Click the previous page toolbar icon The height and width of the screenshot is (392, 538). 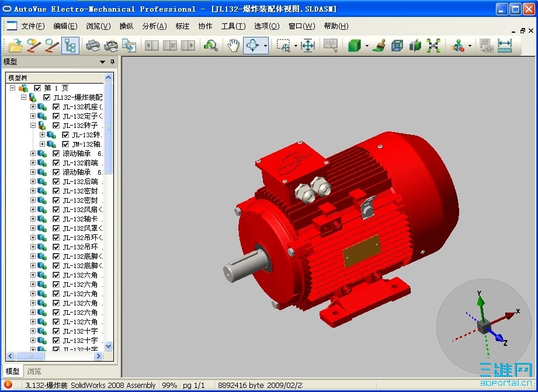(x=151, y=46)
